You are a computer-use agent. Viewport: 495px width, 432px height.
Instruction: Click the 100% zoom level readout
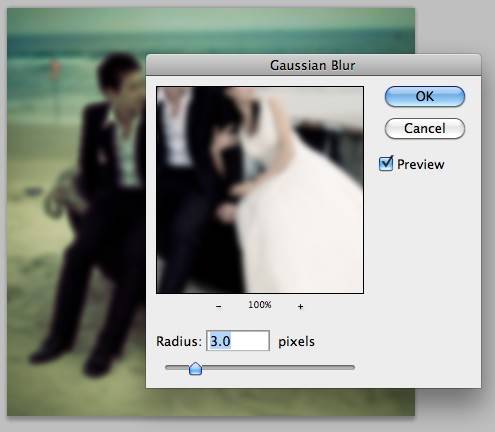(x=260, y=305)
